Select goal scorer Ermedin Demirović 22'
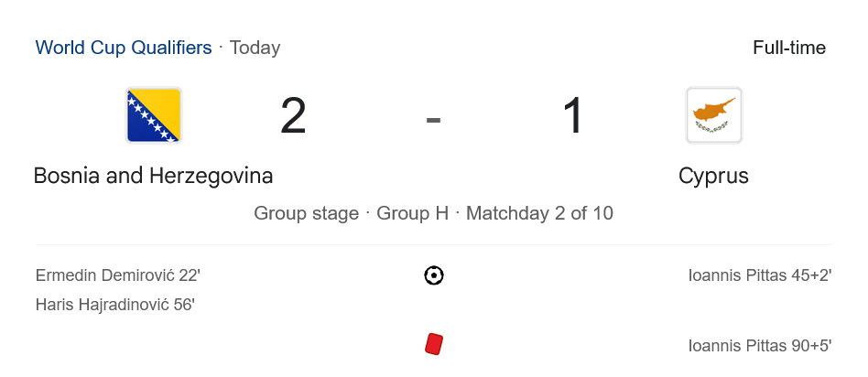The width and height of the screenshot is (868, 377). tap(115, 275)
